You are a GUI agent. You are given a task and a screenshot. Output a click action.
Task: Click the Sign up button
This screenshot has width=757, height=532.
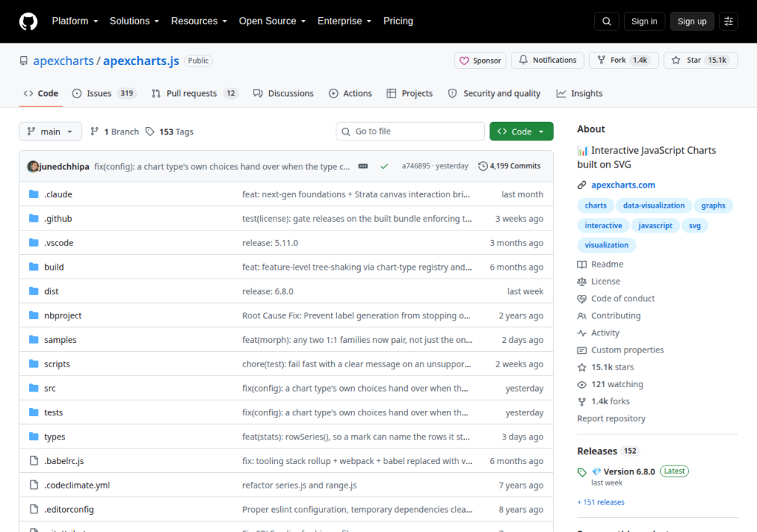click(x=691, y=21)
